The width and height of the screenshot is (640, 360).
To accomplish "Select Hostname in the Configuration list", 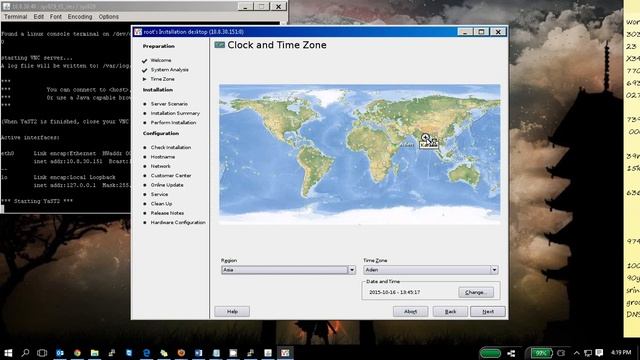I will click(163, 157).
